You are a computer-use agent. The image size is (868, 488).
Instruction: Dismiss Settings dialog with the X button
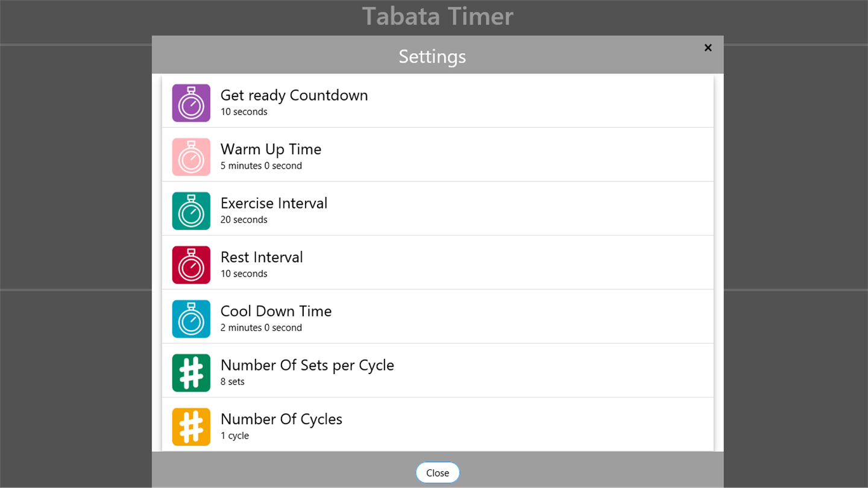pos(708,48)
